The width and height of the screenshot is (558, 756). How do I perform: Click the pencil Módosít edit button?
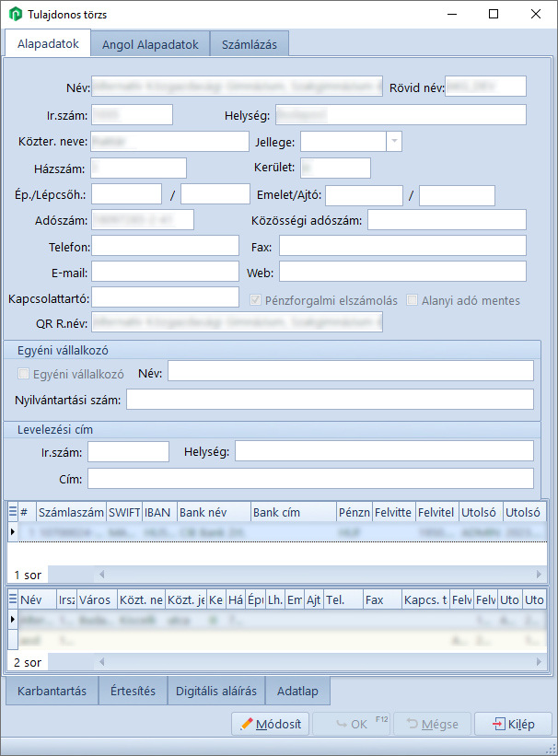click(x=270, y=724)
